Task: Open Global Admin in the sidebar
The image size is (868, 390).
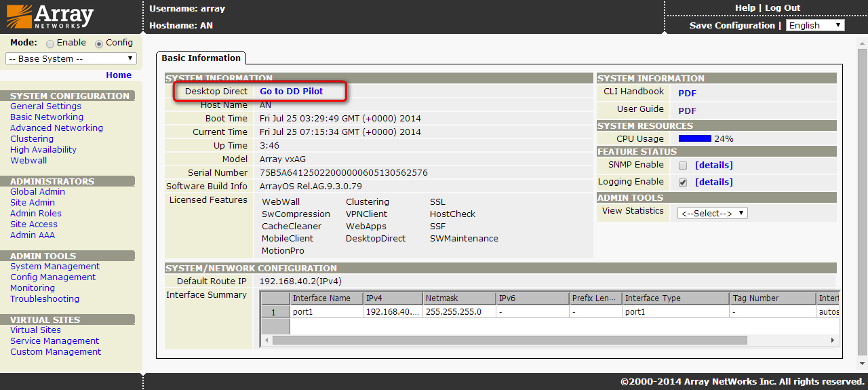Action: pos(37,192)
